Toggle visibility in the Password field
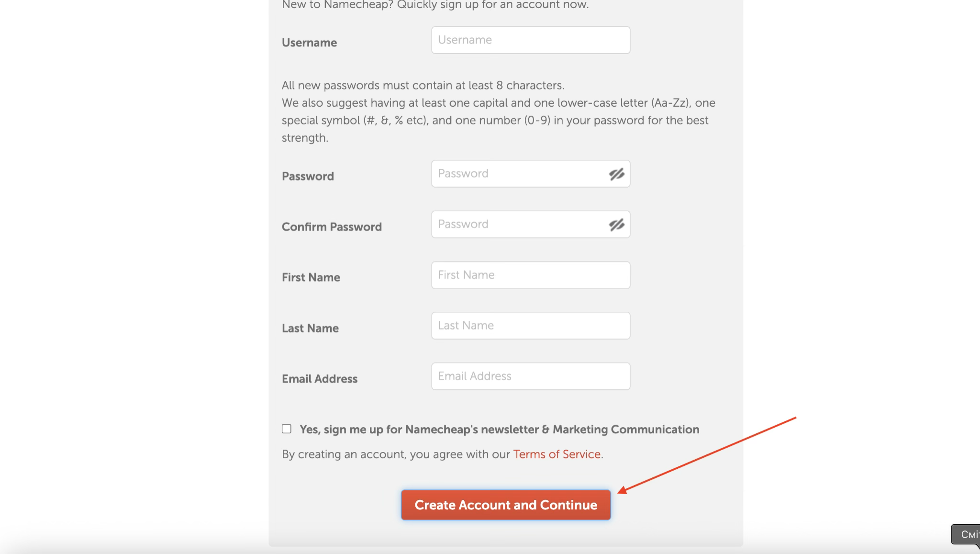Screen dimensions: 980x554 tap(616, 174)
